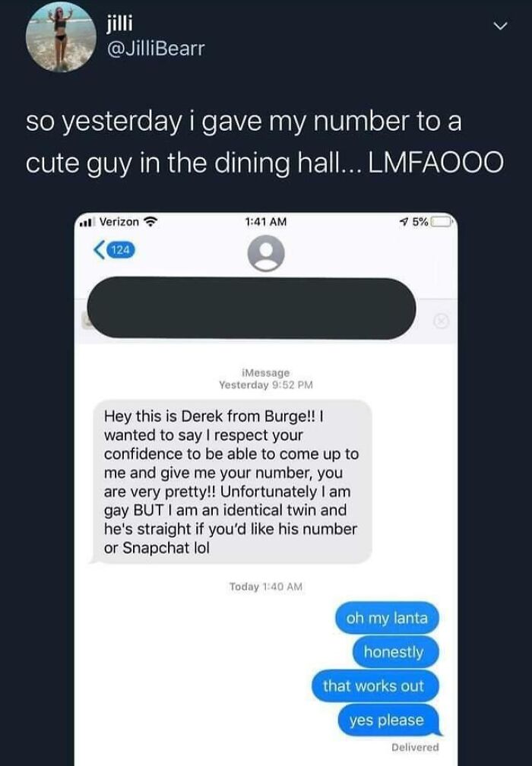The image size is (532, 766).
Task: Tap the Wi-Fi status icon
Action: [x=150, y=222]
